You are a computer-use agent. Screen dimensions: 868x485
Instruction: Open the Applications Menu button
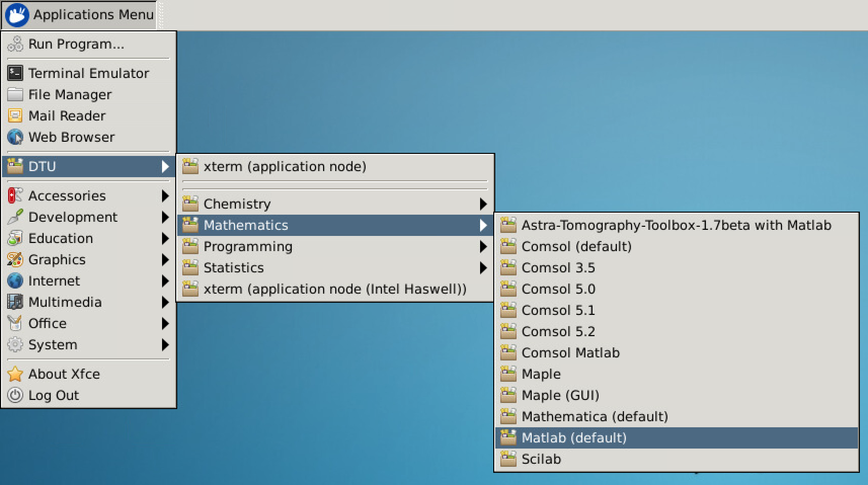click(x=79, y=15)
